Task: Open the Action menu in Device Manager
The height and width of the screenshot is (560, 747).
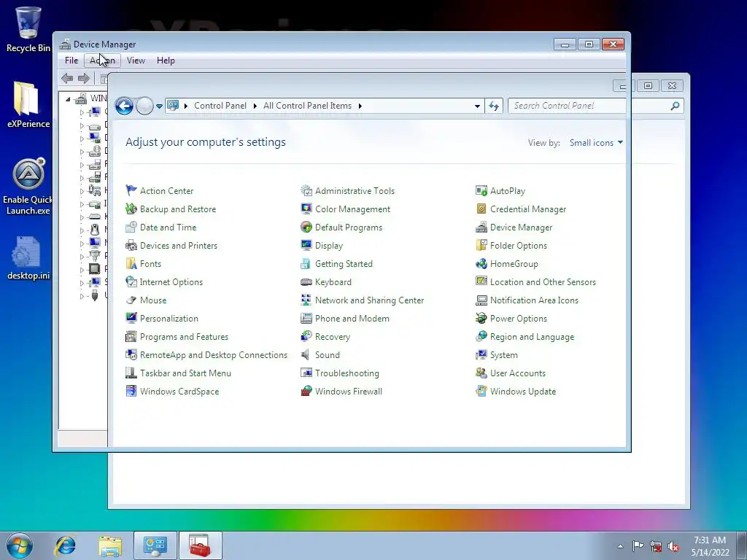Action: tap(102, 61)
